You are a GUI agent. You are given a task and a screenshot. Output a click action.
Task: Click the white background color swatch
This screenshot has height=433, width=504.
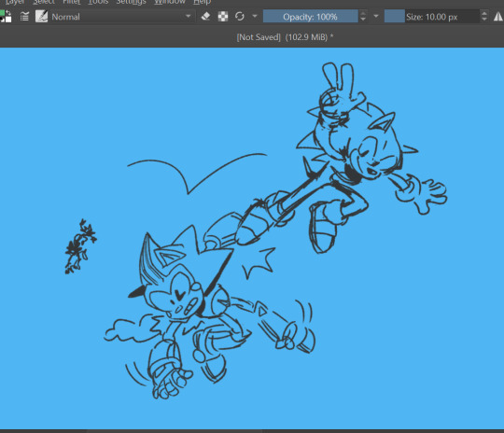coord(8,20)
